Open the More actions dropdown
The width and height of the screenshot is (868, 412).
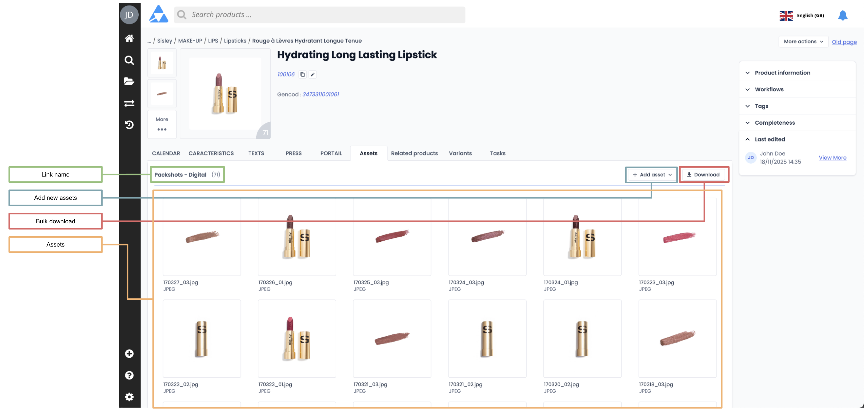803,41
